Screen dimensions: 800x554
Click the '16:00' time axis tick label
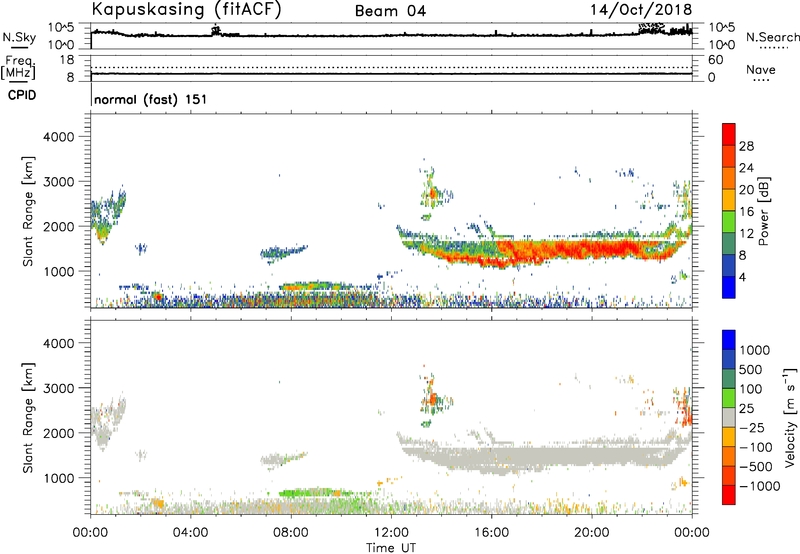[492, 533]
